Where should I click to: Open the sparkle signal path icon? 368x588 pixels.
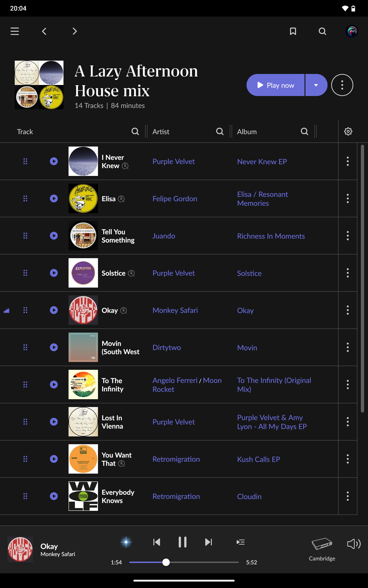point(126,542)
